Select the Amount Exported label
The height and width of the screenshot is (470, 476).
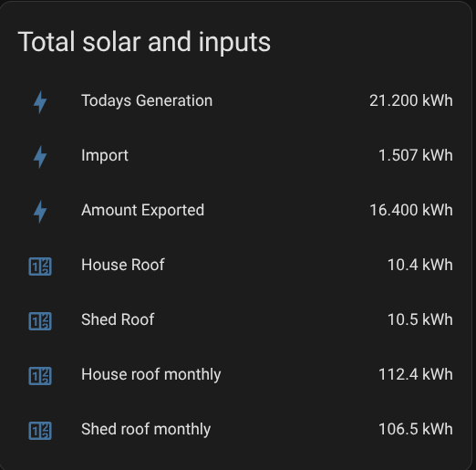[142, 211]
